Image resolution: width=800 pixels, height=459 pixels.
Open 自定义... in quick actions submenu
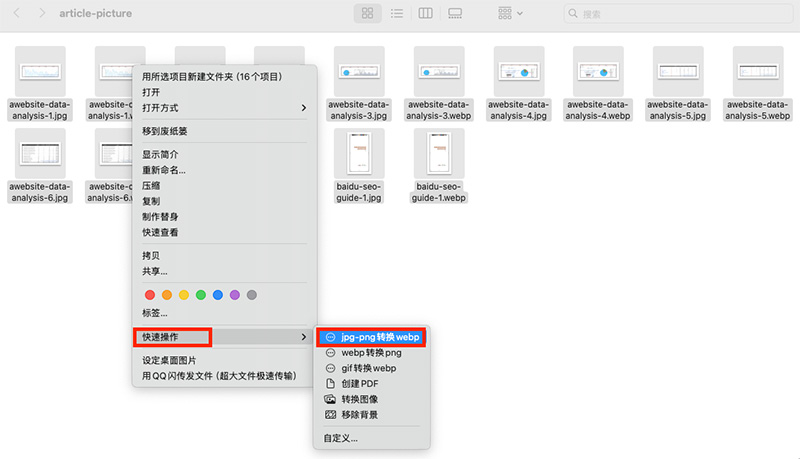pyautogui.click(x=372, y=438)
